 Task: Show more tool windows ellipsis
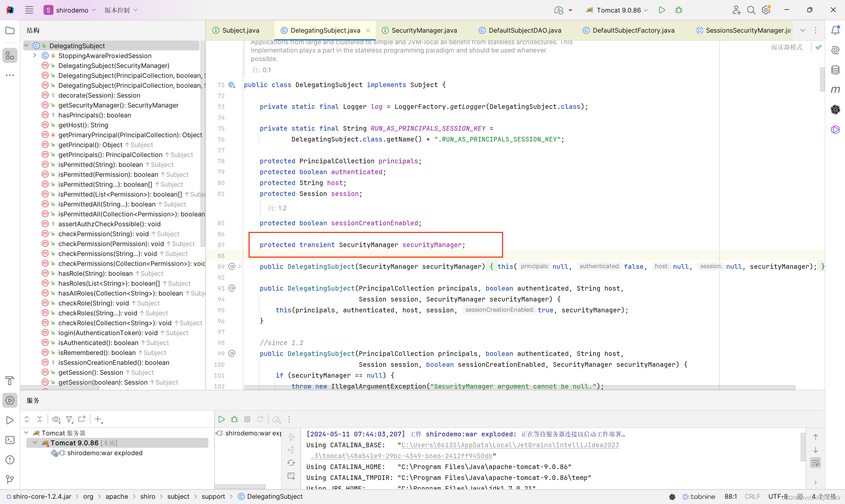click(x=10, y=75)
